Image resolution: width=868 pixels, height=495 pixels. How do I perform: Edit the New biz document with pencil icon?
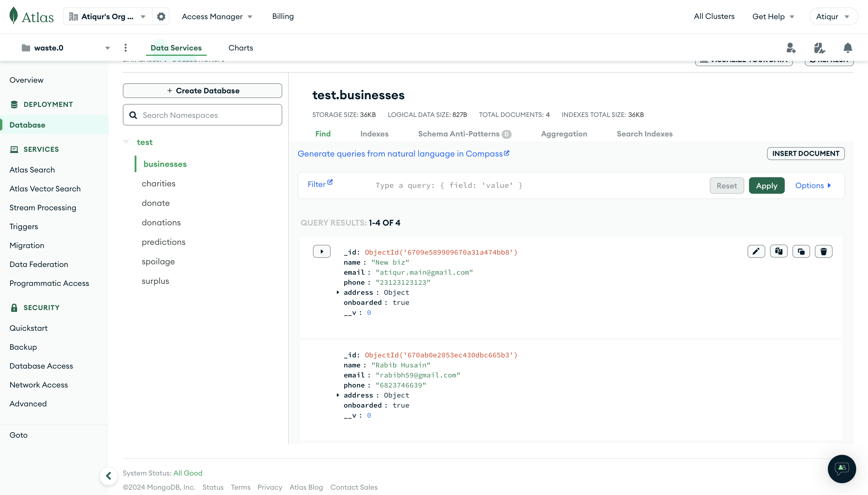click(x=756, y=252)
